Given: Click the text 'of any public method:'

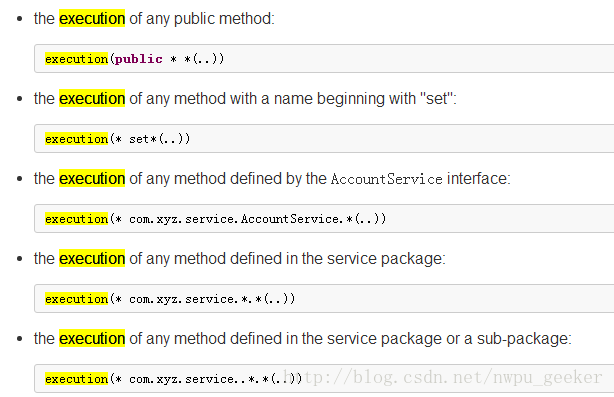Looking at the screenshot, I should point(202,19).
